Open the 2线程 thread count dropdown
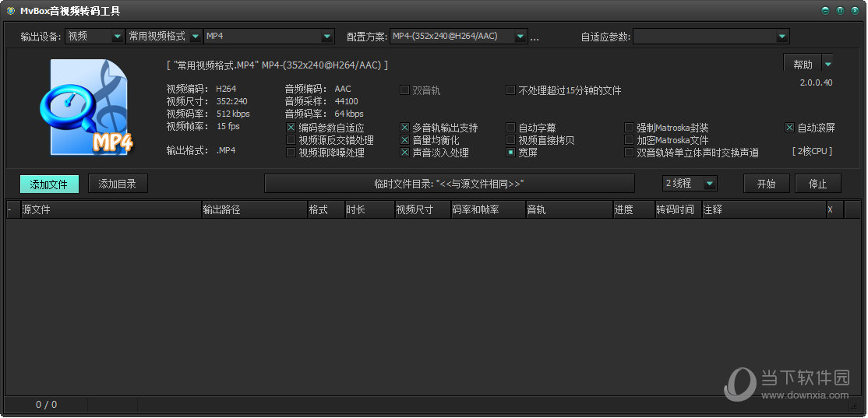The width and height of the screenshot is (868, 418). pyautogui.click(x=690, y=184)
